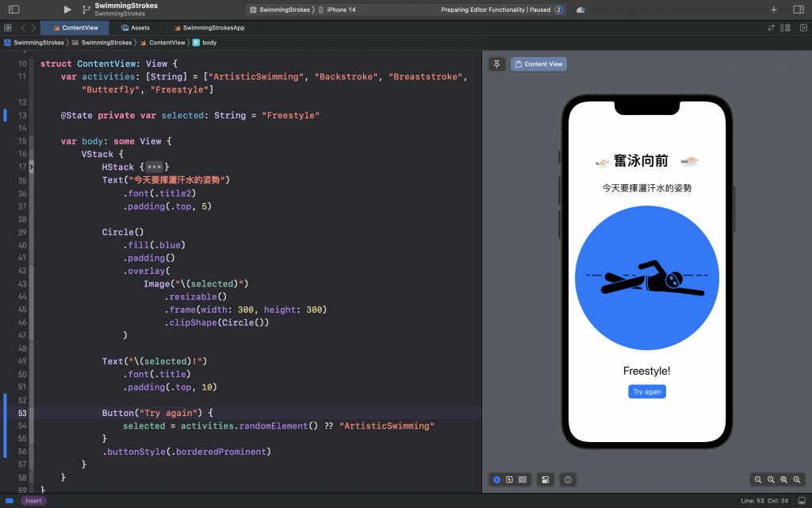Viewport: 812px width, 508px height.
Task: Choose the SwimmingStrokes scheme
Action: point(280,10)
